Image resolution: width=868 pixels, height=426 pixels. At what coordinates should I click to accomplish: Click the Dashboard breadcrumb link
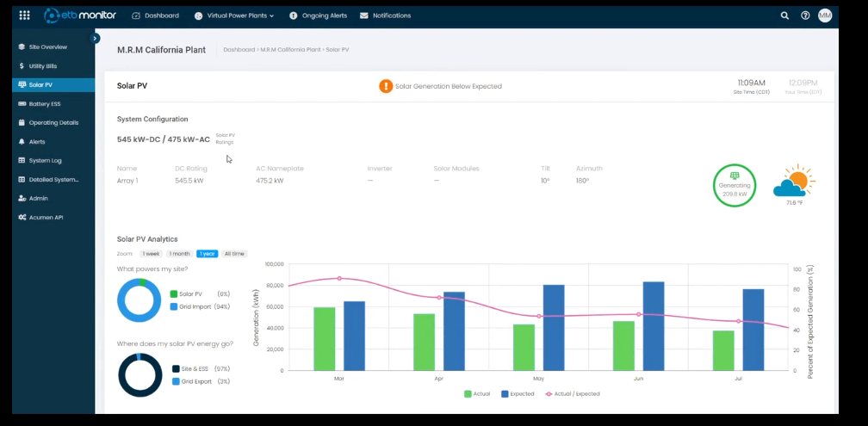239,50
